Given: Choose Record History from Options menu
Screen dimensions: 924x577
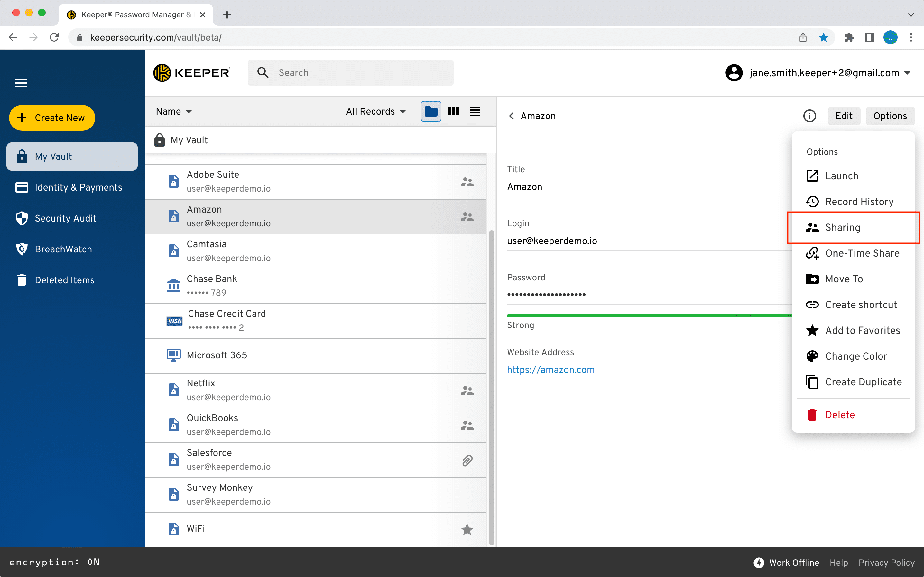Looking at the screenshot, I should click(x=853, y=202).
